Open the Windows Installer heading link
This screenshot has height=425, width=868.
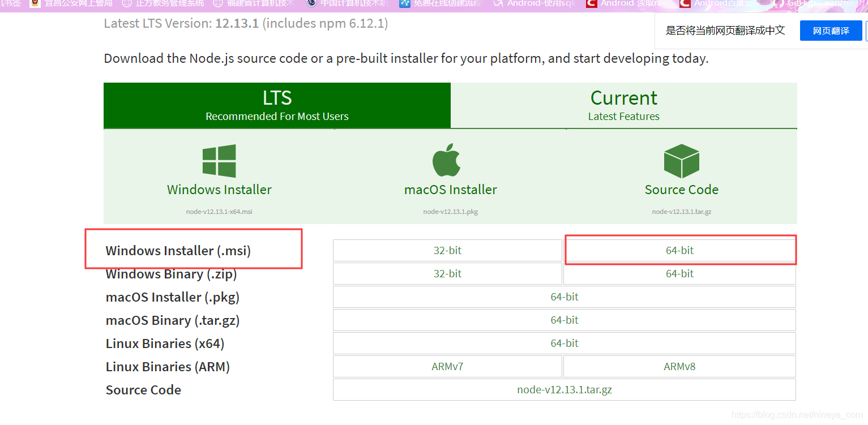tap(219, 190)
